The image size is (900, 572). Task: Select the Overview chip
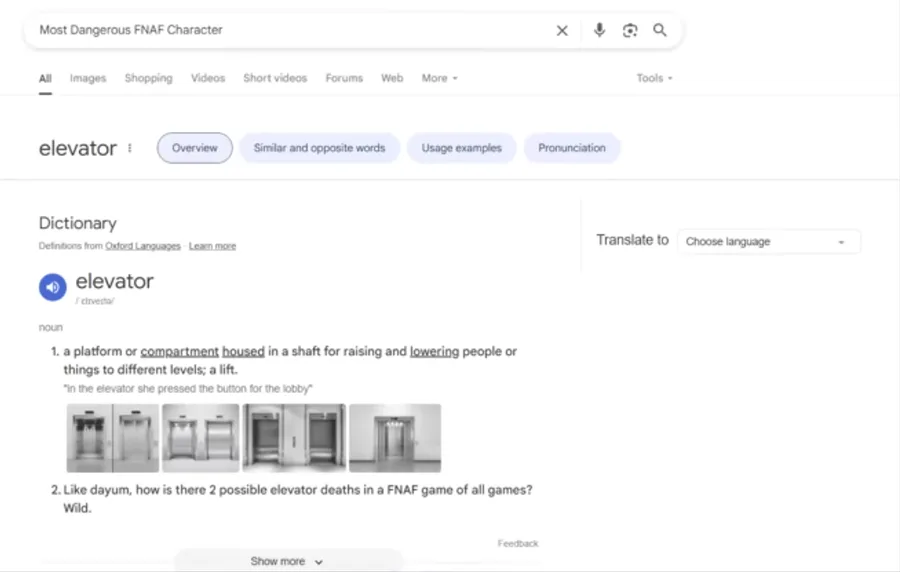click(x=195, y=148)
